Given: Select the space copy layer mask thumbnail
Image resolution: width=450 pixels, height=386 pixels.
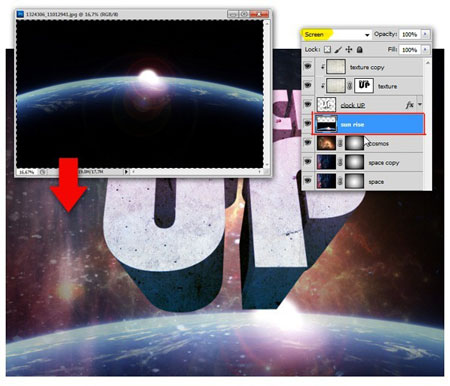Looking at the screenshot, I should (x=354, y=162).
